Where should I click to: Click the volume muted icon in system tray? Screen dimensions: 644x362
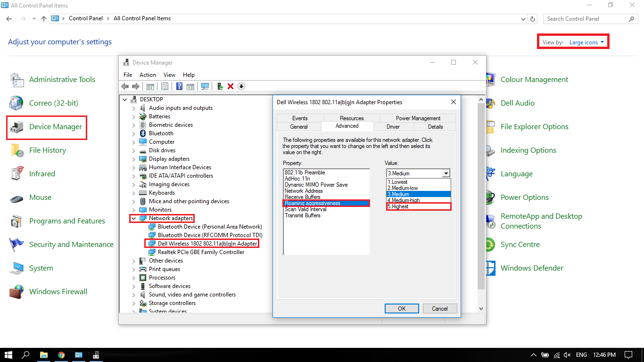pyautogui.click(x=567, y=355)
